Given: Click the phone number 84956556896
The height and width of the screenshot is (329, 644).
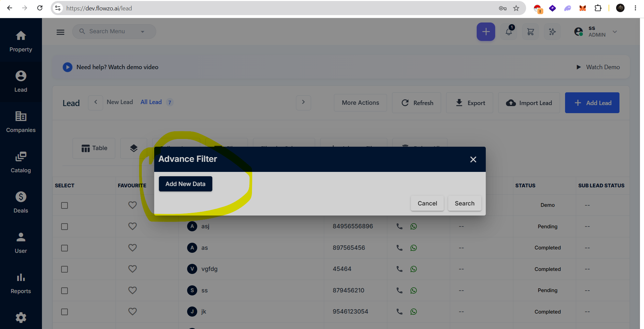Looking at the screenshot, I should point(353,226).
